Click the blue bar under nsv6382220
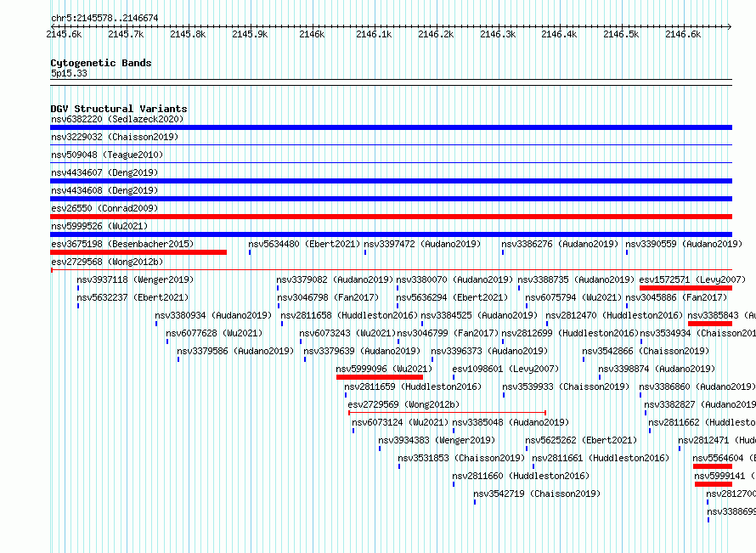The image size is (756, 553). (391, 127)
